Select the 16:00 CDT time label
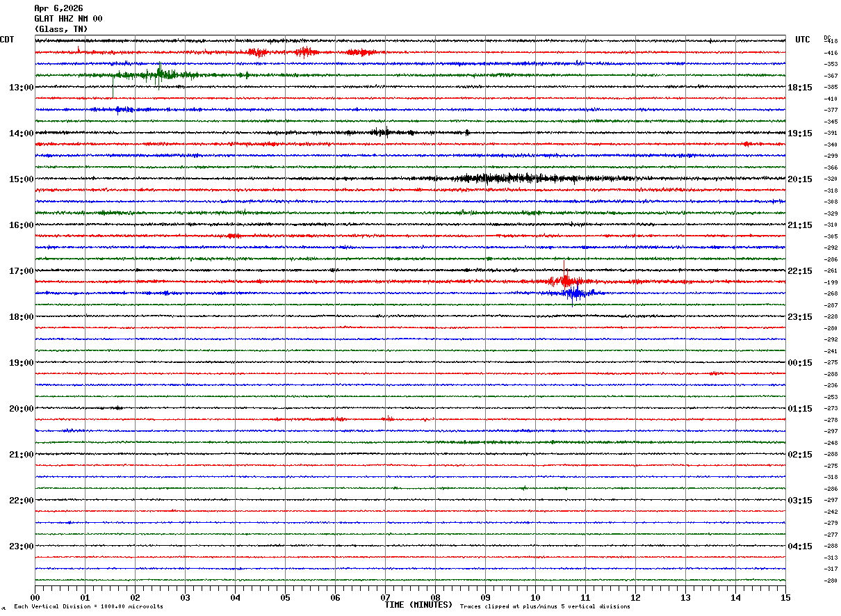 22,225
